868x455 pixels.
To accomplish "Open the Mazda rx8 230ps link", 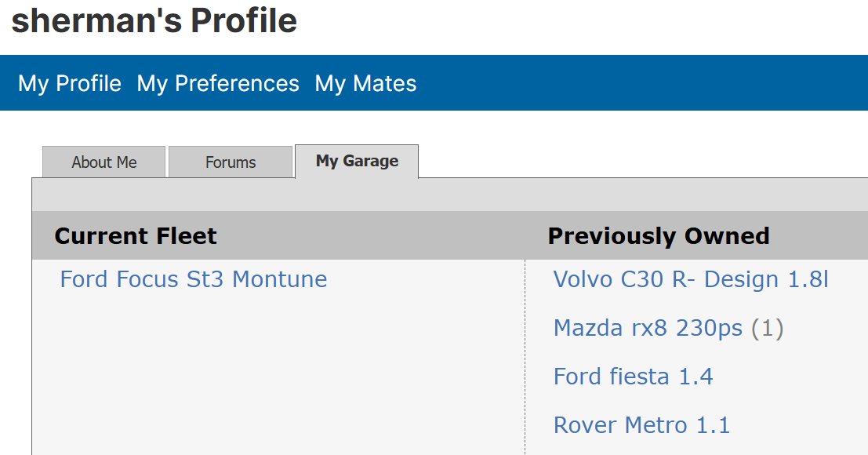I will click(x=648, y=328).
